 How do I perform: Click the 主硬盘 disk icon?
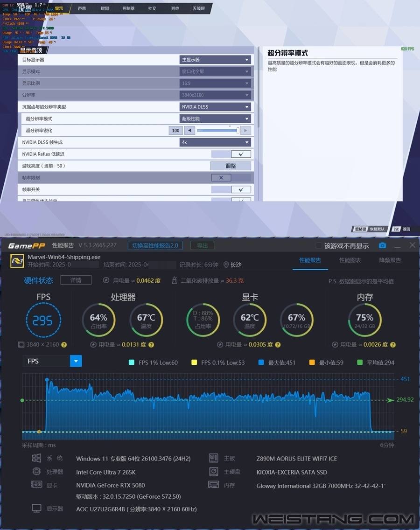(214, 472)
